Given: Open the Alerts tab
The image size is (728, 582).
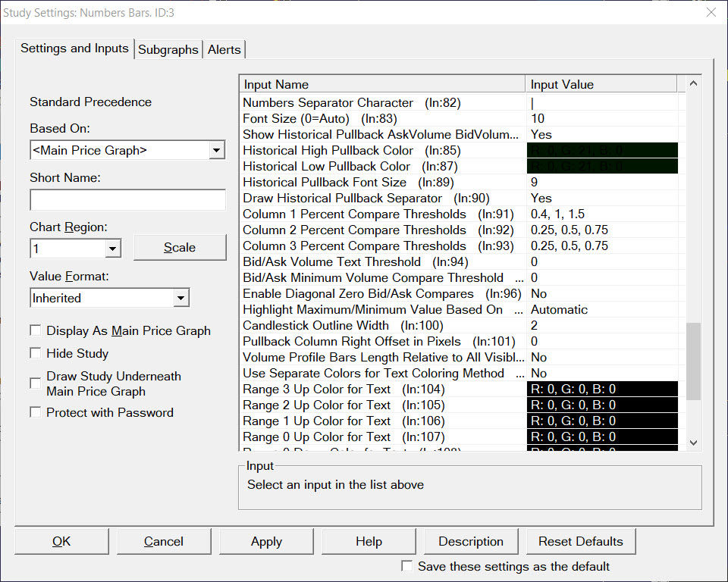Looking at the screenshot, I should 224,49.
